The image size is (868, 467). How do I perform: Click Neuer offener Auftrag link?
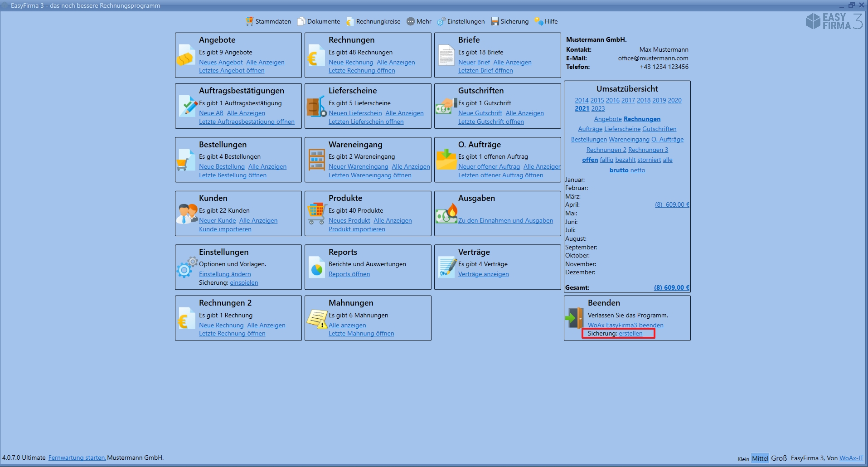click(489, 166)
